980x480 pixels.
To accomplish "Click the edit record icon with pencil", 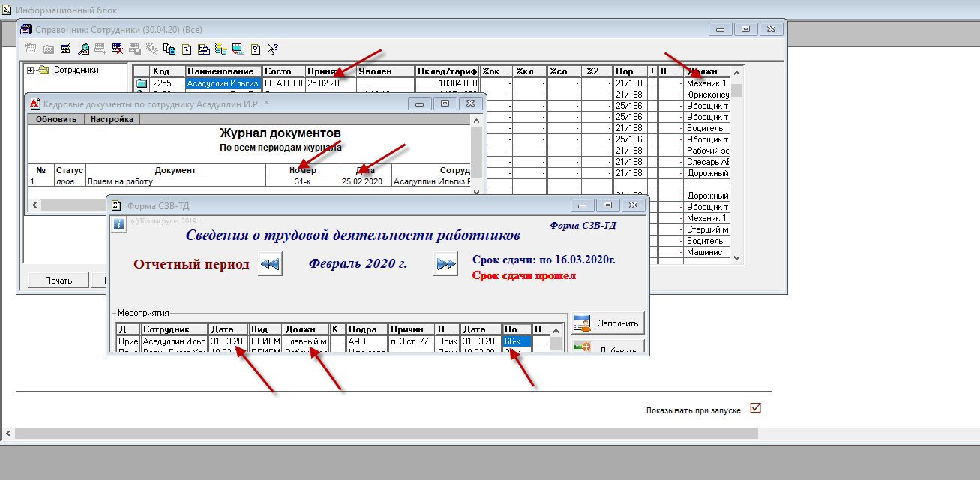I will 65,49.
